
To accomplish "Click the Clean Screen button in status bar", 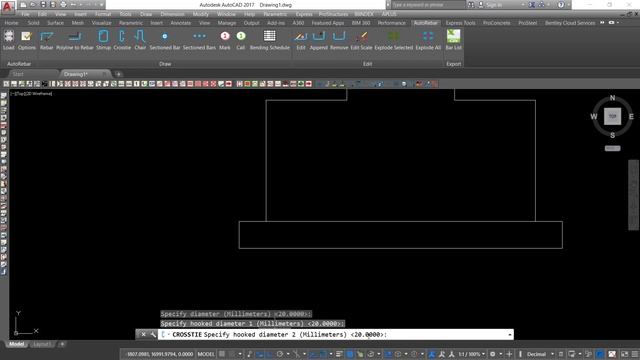I will click(625, 354).
